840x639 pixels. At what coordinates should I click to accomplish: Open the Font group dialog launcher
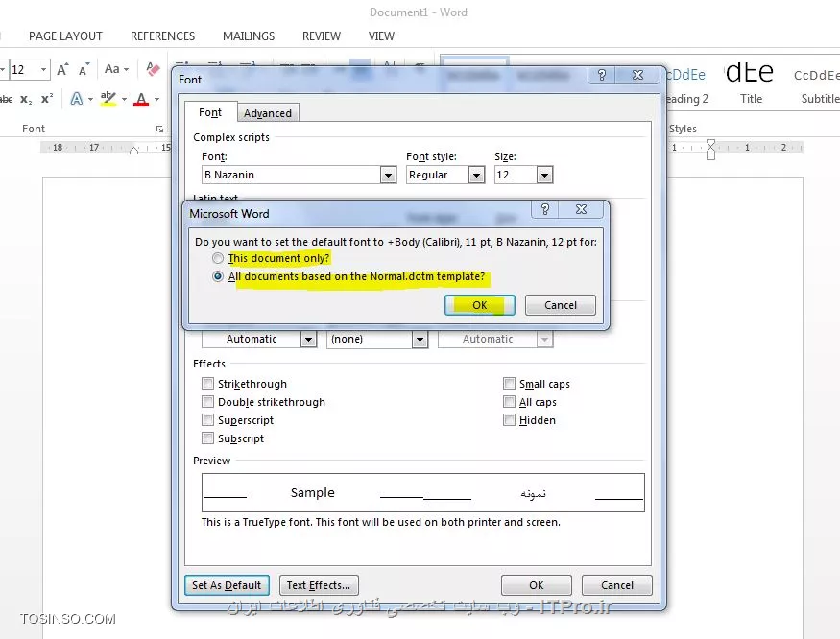point(159,129)
